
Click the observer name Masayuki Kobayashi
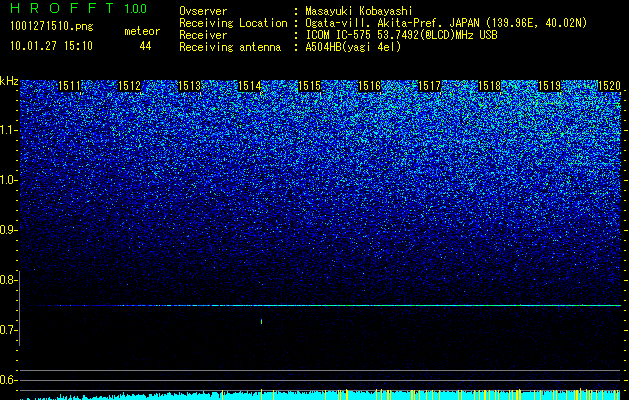[x=359, y=11]
